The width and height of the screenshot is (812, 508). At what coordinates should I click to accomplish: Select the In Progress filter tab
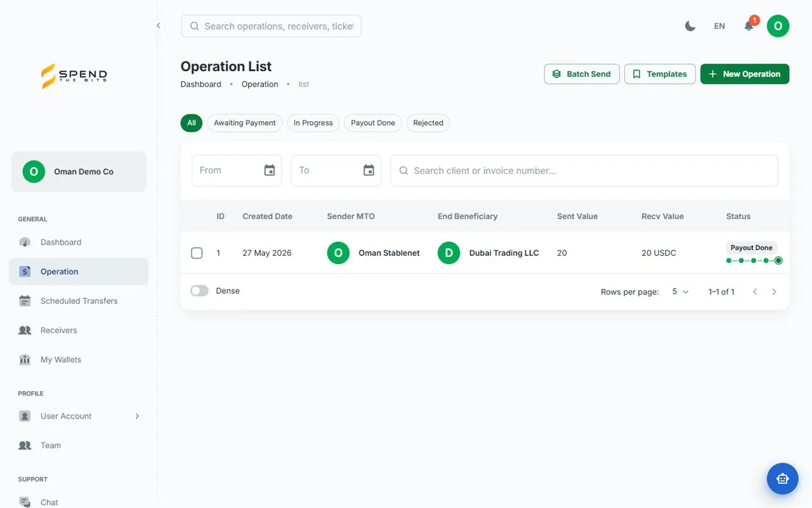pyautogui.click(x=313, y=123)
